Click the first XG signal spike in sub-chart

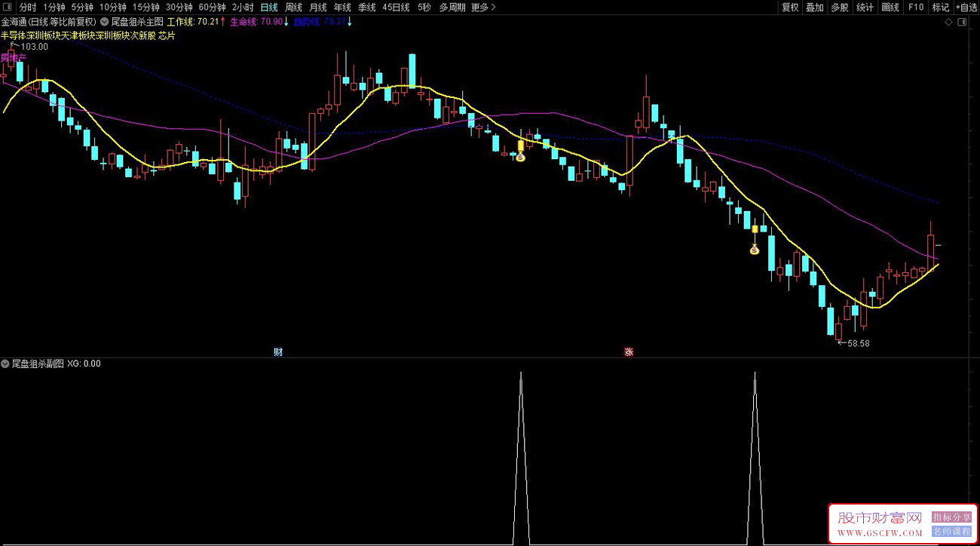(x=520, y=457)
